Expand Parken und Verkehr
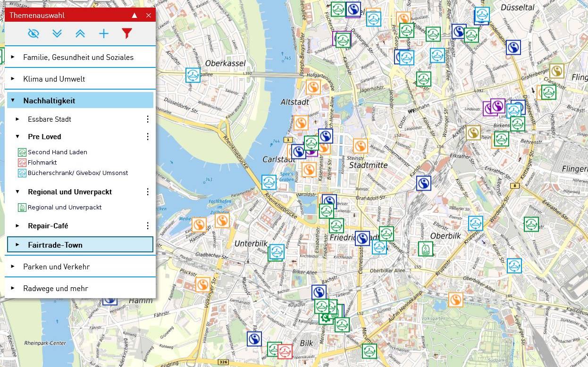Screen dimensions: 588x367 tap(56, 267)
